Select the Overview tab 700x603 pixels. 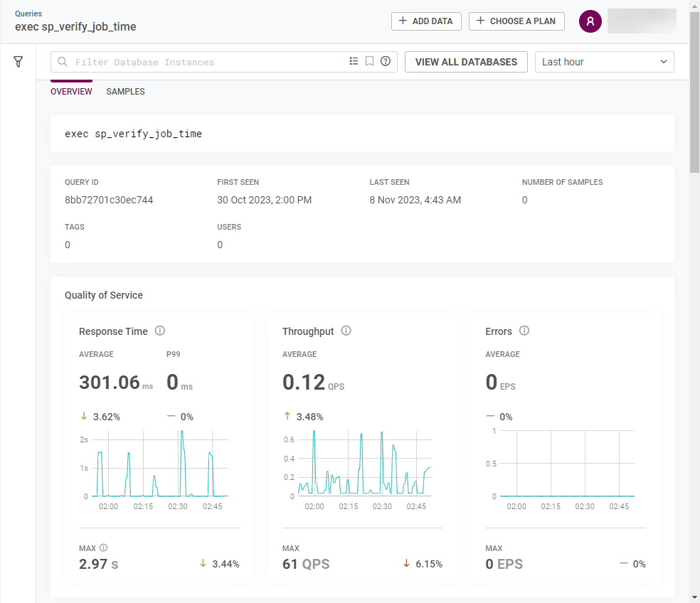click(x=71, y=92)
